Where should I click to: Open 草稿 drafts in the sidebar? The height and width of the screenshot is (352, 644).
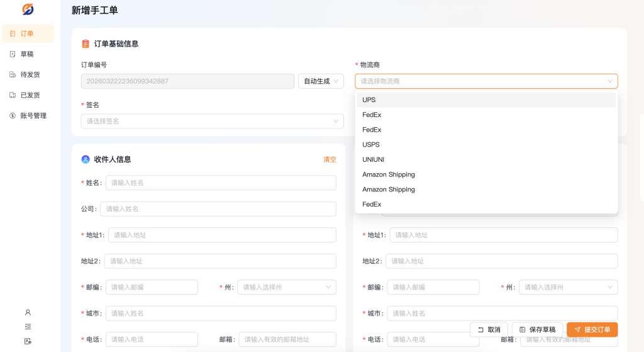pyautogui.click(x=28, y=54)
